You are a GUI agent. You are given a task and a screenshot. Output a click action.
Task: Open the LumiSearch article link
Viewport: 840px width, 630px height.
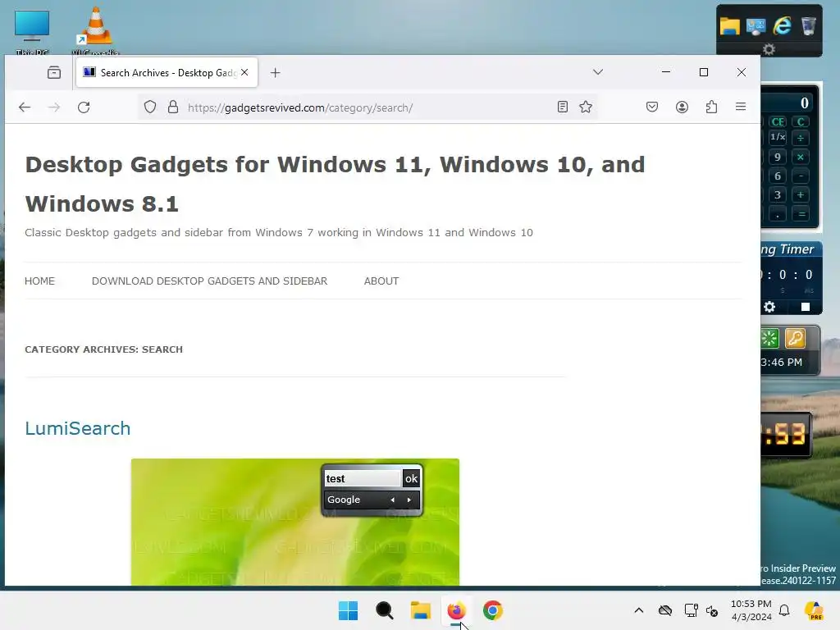click(78, 428)
